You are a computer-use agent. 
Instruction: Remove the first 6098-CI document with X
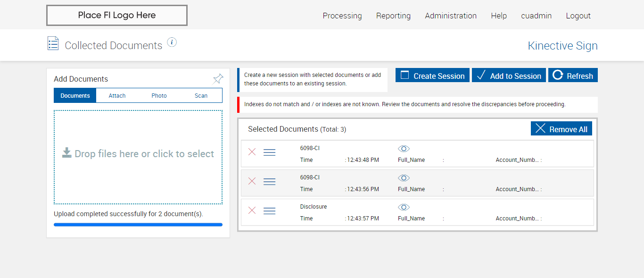[252, 152]
